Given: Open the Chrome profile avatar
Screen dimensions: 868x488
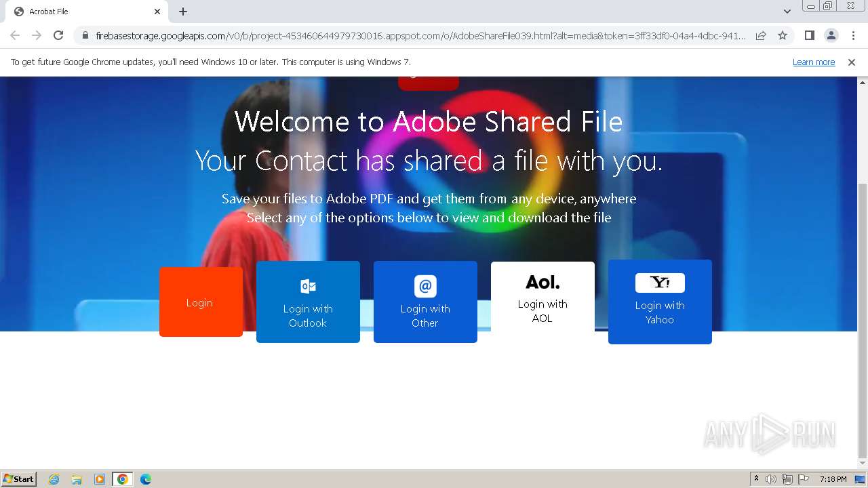Looking at the screenshot, I should coord(831,35).
